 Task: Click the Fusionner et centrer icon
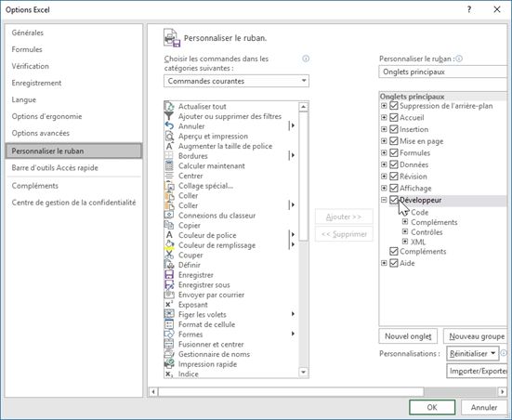169,344
